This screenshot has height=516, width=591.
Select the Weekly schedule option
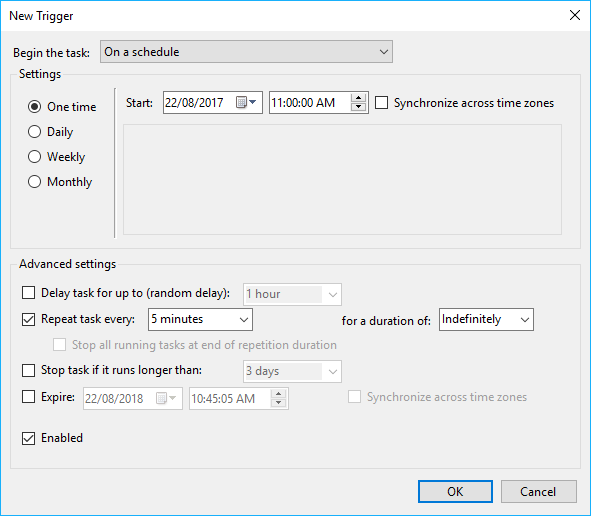tap(56, 156)
